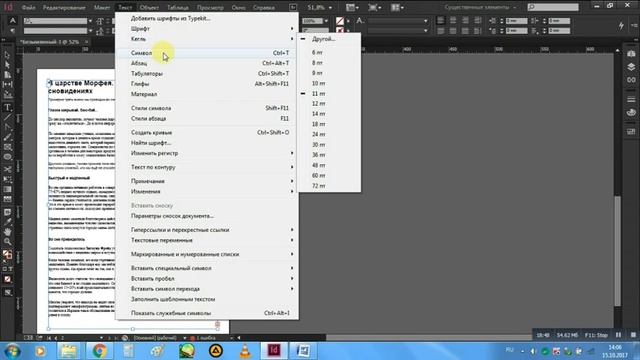The width and height of the screenshot is (640, 360).
Task: Open the Таблица menu
Action: point(178,7)
